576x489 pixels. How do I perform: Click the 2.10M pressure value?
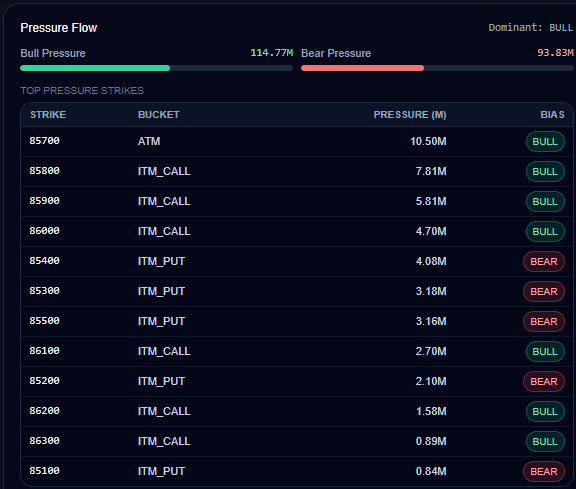pyautogui.click(x=431, y=381)
